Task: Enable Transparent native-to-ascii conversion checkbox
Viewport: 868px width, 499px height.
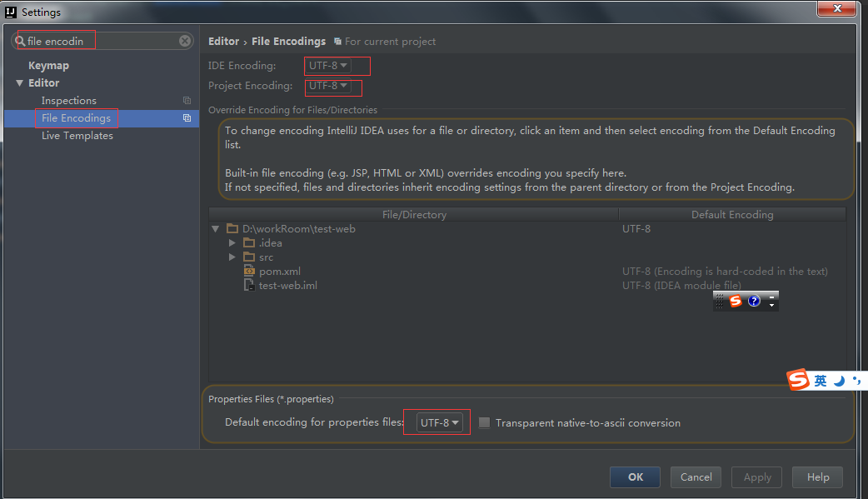Action: click(484, 422)
